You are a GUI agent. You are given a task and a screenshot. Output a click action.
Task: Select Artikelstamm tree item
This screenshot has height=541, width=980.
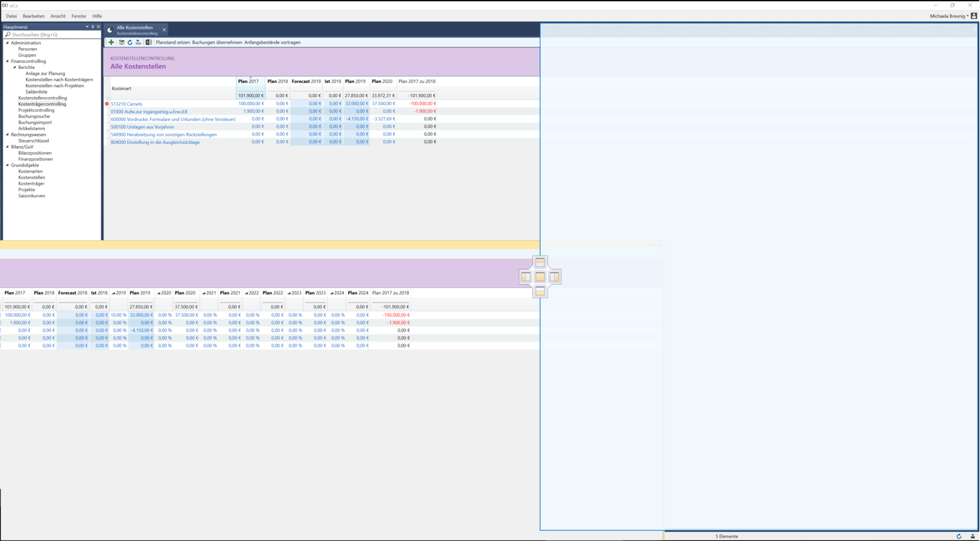click(31, 129)
